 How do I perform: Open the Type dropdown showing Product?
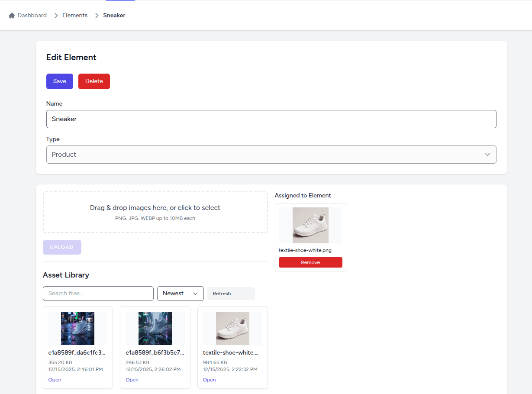(271, 155)
